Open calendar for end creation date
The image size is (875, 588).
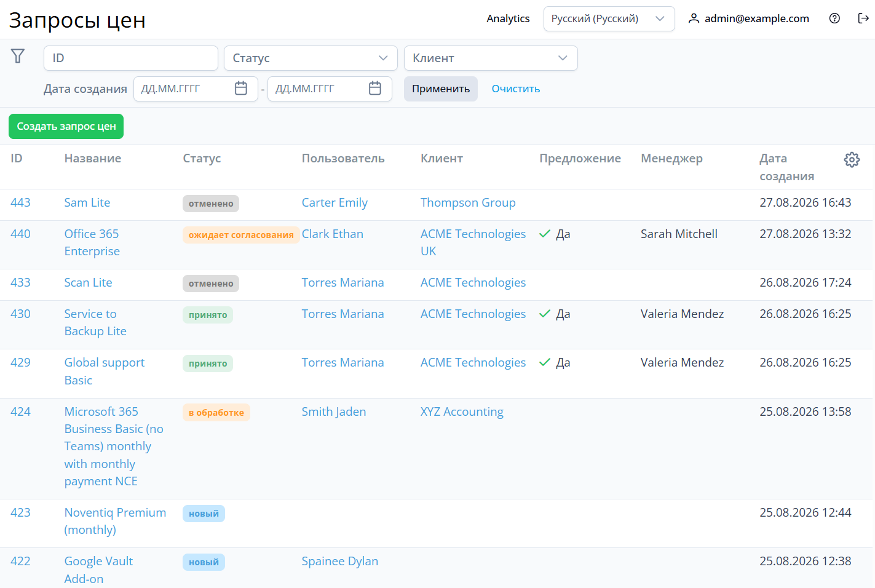[375, 89]
